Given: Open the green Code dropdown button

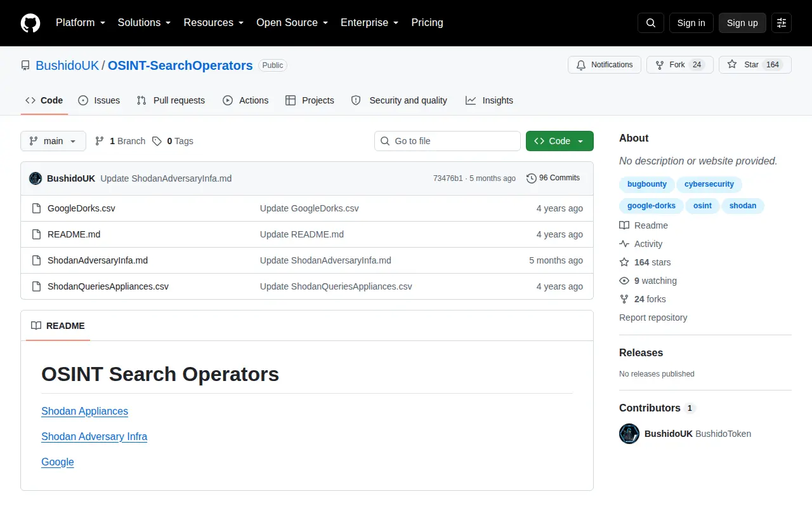Looking at the screenshot, I should pos(560,141).
